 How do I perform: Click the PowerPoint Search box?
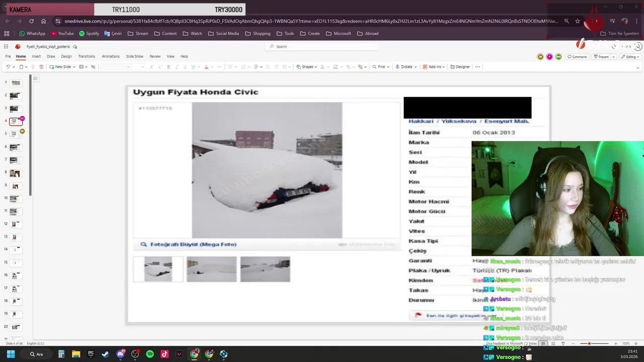tap(322, 46)
